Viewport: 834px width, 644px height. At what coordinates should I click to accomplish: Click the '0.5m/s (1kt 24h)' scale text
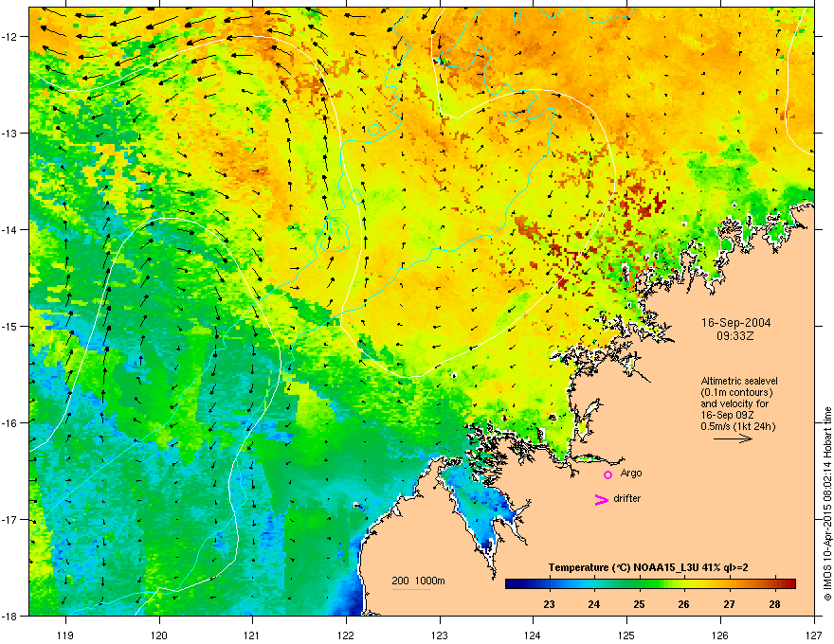point(738,426)
